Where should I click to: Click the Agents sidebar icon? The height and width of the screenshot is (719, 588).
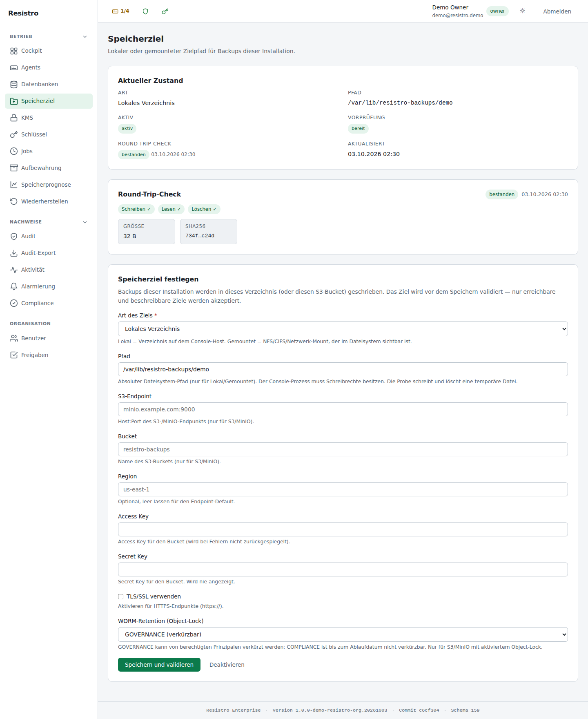tap(14, 68)
